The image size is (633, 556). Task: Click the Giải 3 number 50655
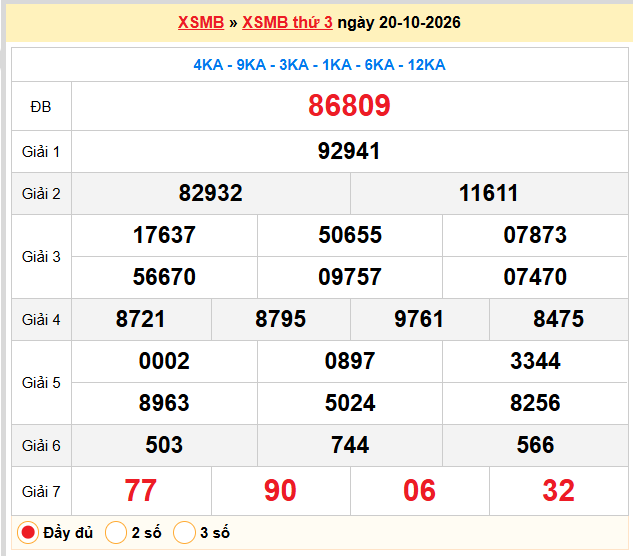pos(350,235)
